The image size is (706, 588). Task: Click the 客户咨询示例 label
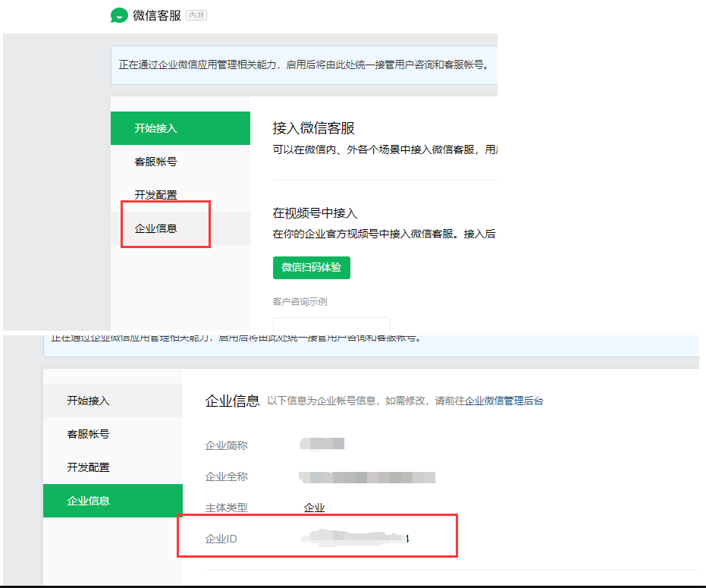pyautogui.click(x=300, y=302)
